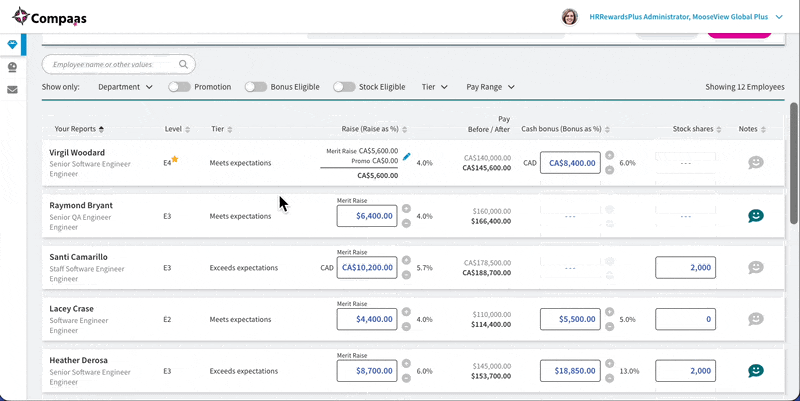800x401 pixels.
Task: Toggle the Bonus Eligible filter switch
Action: point(256,87)
